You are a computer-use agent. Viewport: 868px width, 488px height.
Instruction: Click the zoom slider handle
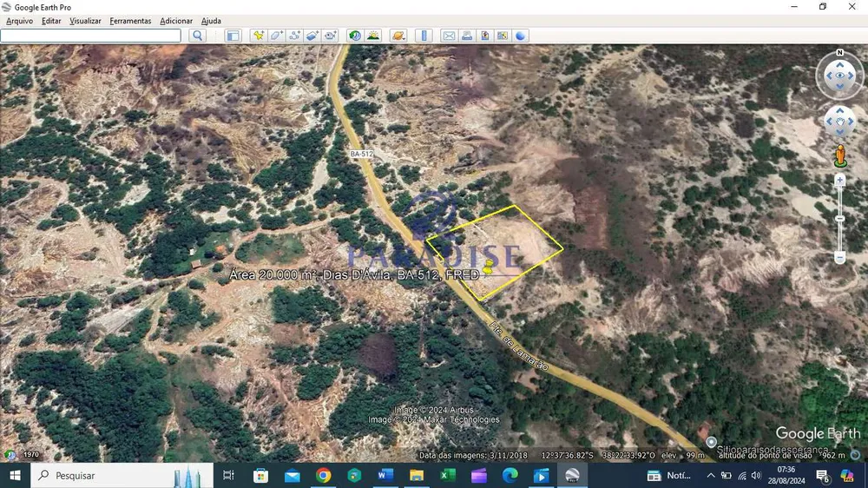pos(839,219)
